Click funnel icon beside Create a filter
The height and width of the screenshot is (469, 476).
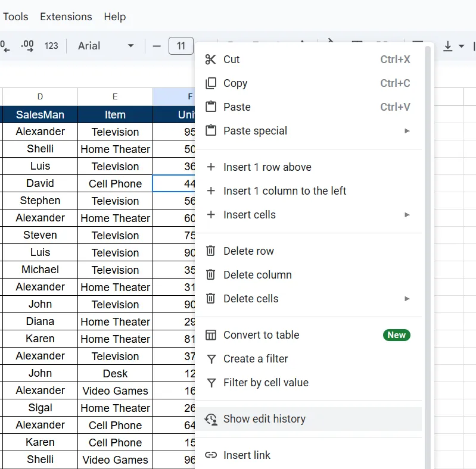click(x=211, y=359)
